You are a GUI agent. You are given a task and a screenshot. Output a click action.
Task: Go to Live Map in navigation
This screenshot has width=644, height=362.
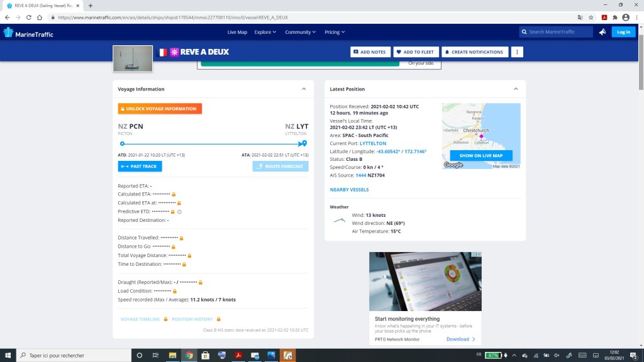[x=237, y=32]
